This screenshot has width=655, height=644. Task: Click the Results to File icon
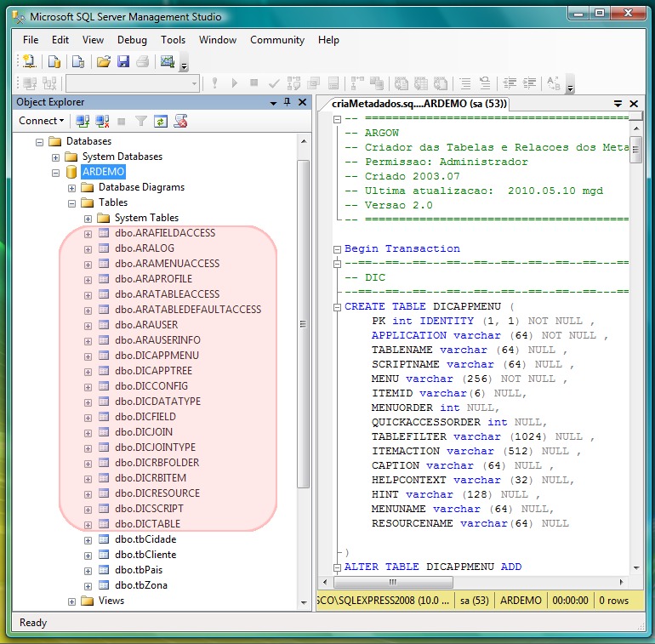(441, 83)
